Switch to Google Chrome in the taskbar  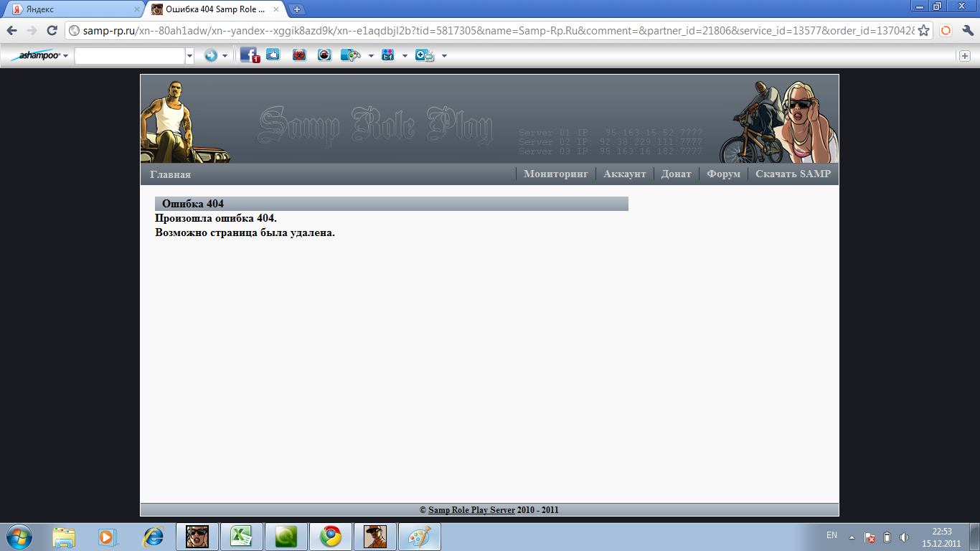click(331, 537)
